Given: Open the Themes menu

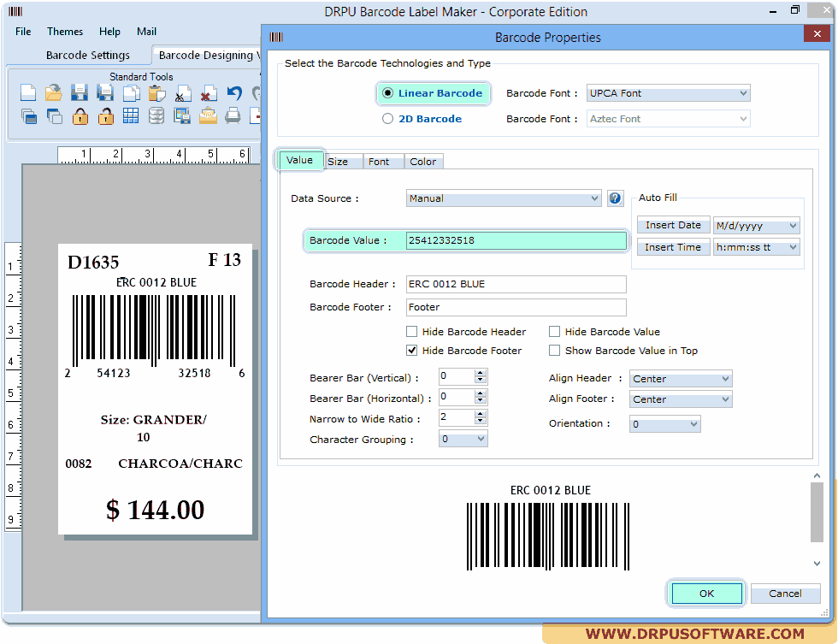Looking at the screenshot, I should click(x=65, y=32).
